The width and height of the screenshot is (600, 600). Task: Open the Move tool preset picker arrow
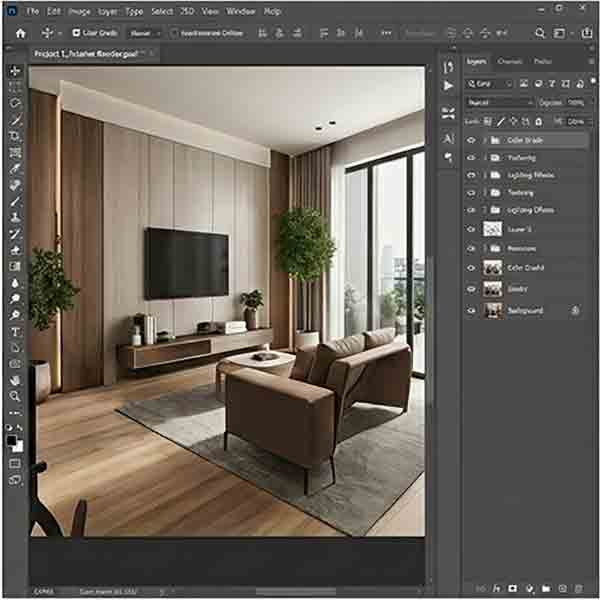pyautogui.click(x=60, y=34)
